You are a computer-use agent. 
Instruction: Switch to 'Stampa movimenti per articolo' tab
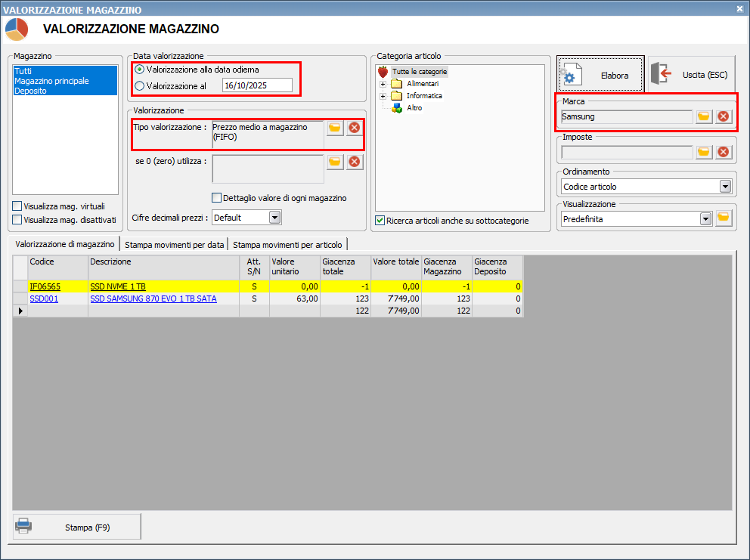pyautogui.click(x=287, y=245)
